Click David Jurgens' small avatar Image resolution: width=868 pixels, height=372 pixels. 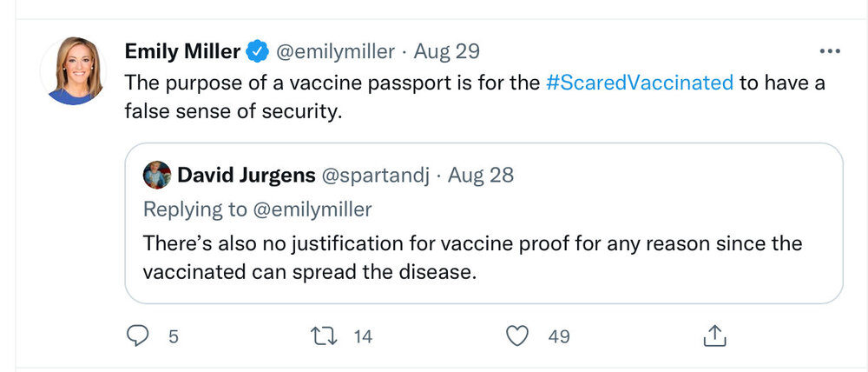click(x=156, y=175)
